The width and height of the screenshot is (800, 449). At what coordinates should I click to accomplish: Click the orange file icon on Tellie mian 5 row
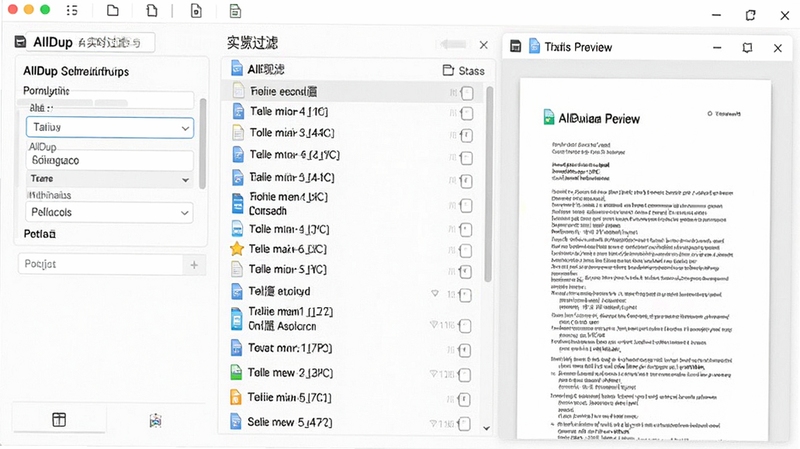click(236, 397)
